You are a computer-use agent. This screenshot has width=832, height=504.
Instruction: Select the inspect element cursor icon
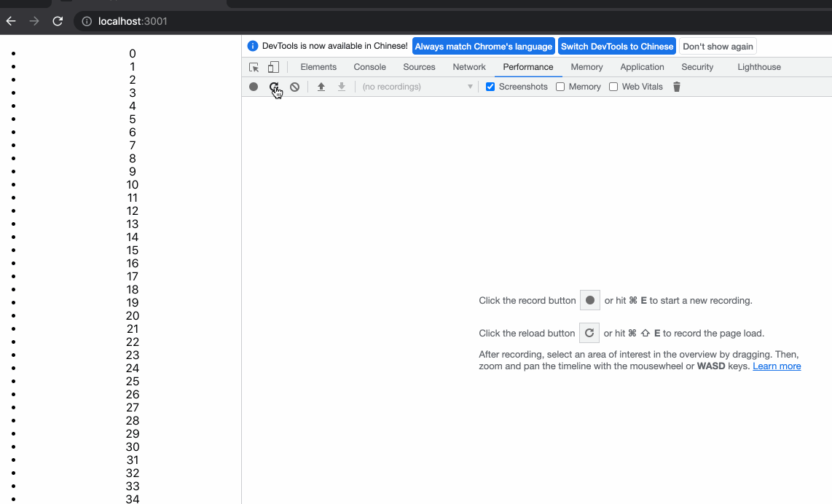tap(254, 66)
